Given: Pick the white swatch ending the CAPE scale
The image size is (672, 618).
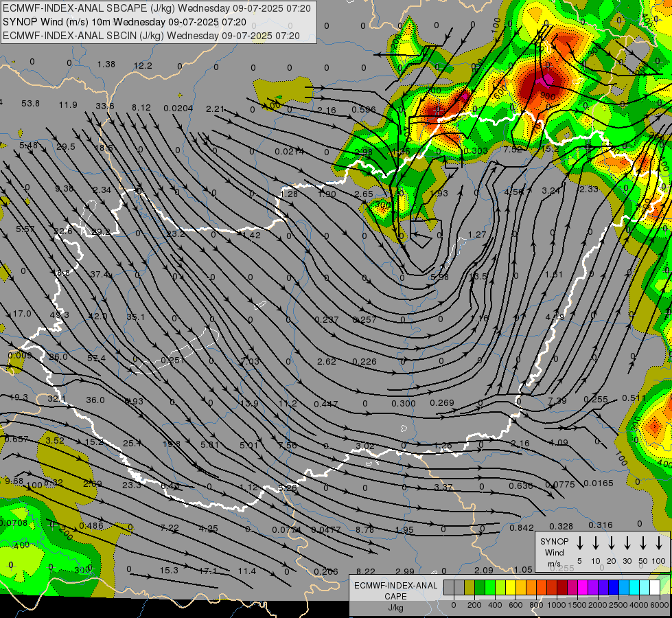Looking at the screenshot, I should click(656, 588).
